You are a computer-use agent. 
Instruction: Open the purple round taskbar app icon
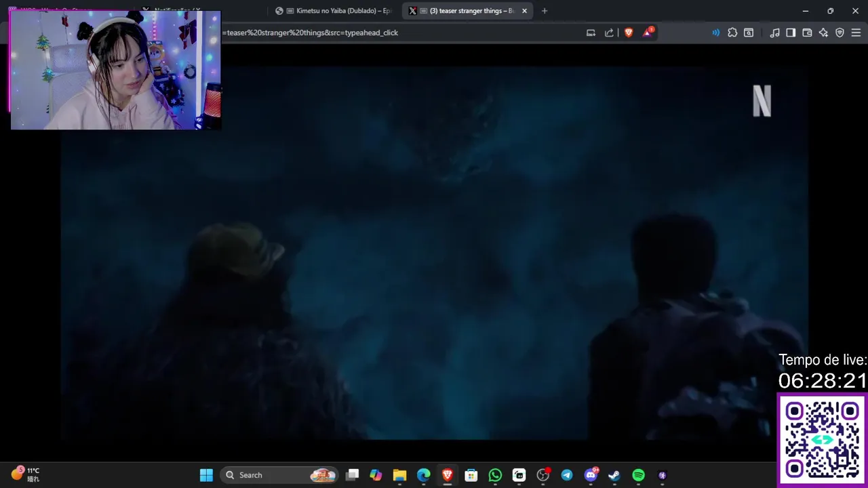tap(663, 475)
